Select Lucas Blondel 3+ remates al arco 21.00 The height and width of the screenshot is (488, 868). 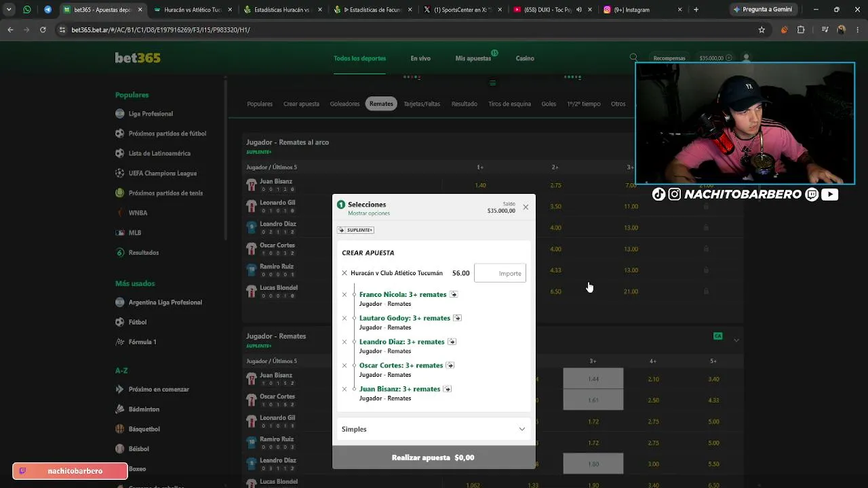tap(631, 291)
